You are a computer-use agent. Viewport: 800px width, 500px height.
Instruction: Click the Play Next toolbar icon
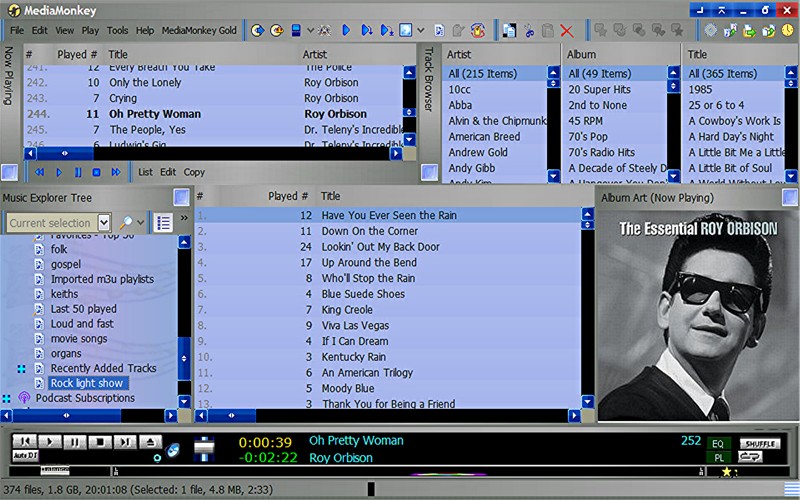(x=366, y=31)
